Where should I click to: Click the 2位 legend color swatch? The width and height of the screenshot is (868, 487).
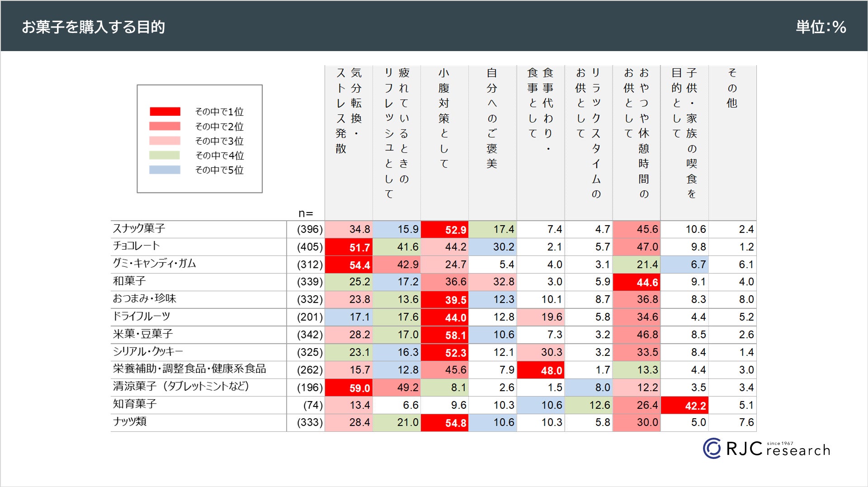(x=165, y=126)
